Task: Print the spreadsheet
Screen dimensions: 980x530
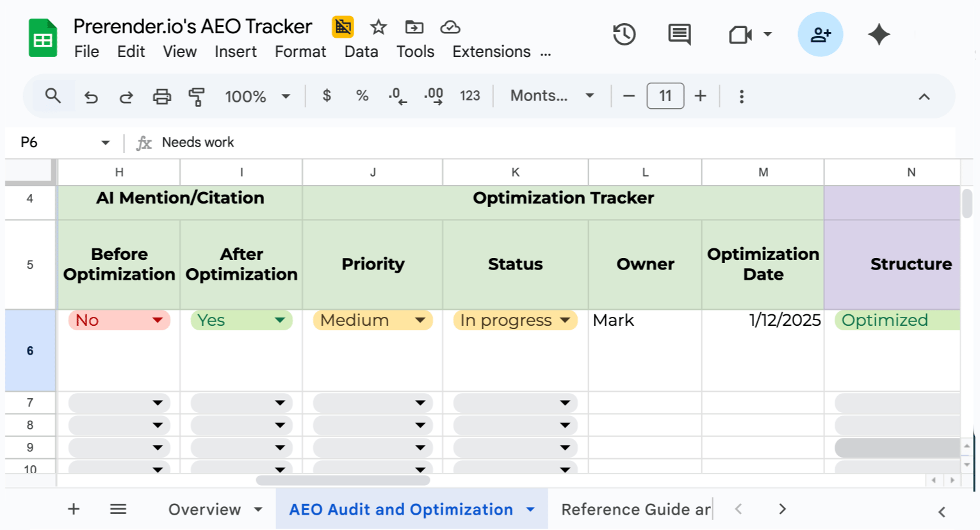Action: 162,97
